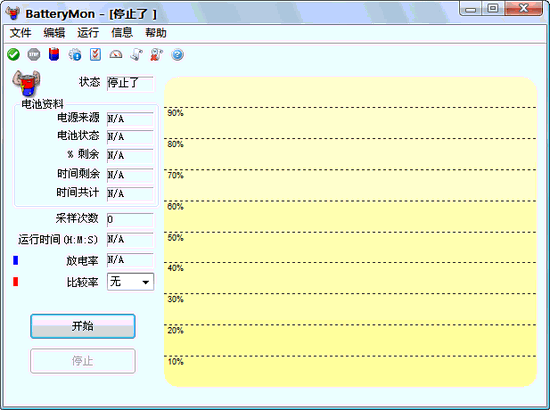This screenshot has width=550, height=410.
Task: Click the green checkmark start icon
Action: coord(13,54)
